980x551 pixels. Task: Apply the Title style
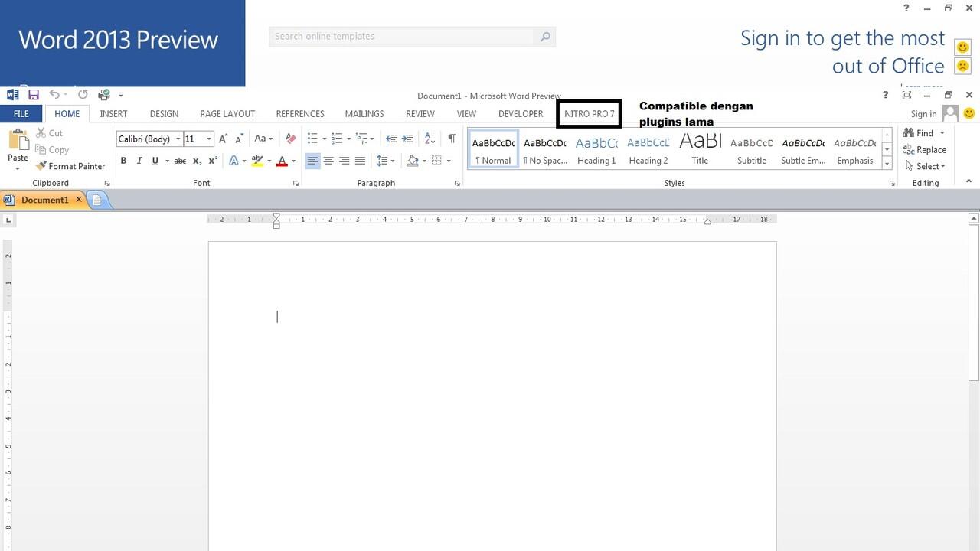click(x=700, y=150)
